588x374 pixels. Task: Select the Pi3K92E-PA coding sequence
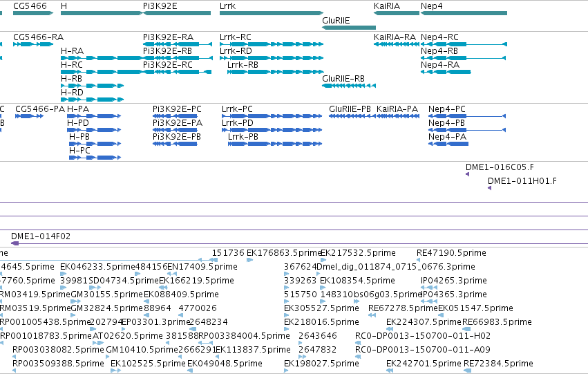click(175, 130)
